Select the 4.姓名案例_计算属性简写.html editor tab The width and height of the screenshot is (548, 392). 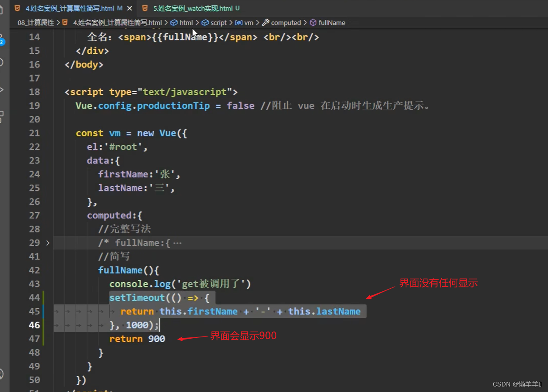click(x=70, y=8)
